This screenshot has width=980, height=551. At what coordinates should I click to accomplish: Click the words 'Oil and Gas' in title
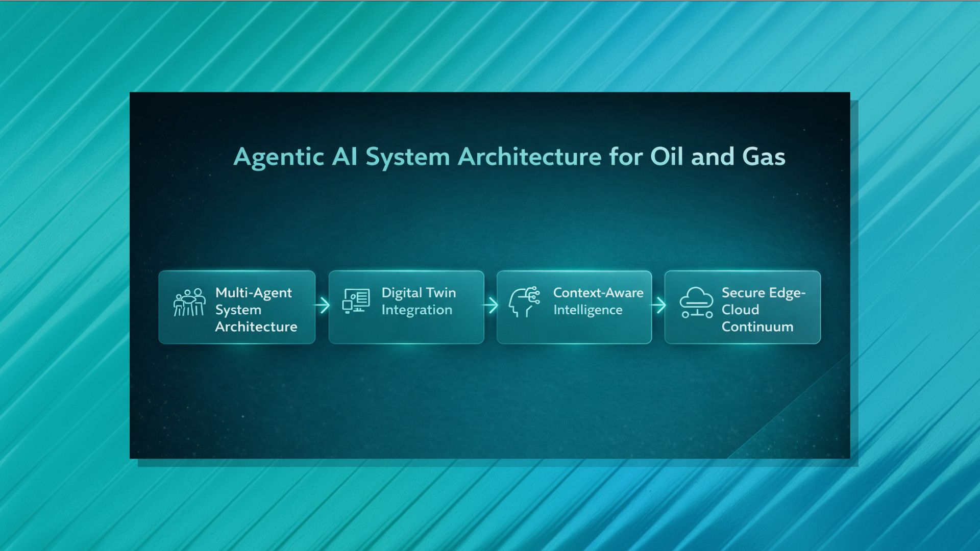pyautogui.click(x=717, y=157)
